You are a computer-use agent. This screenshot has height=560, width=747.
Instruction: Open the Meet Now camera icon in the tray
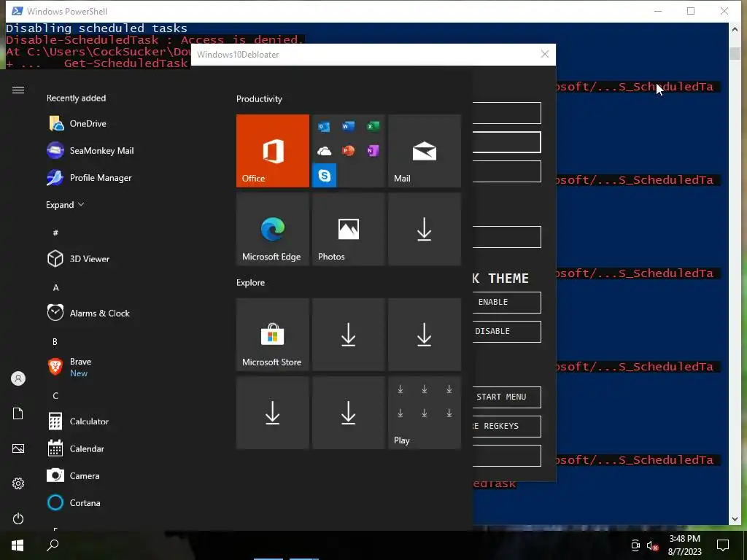[635, 545]
